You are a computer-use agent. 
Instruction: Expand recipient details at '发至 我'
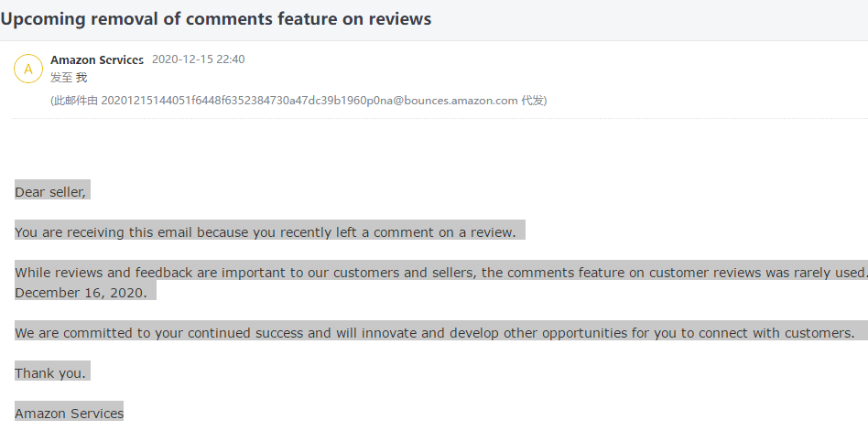pyautogui.click(x=69, y=78)
